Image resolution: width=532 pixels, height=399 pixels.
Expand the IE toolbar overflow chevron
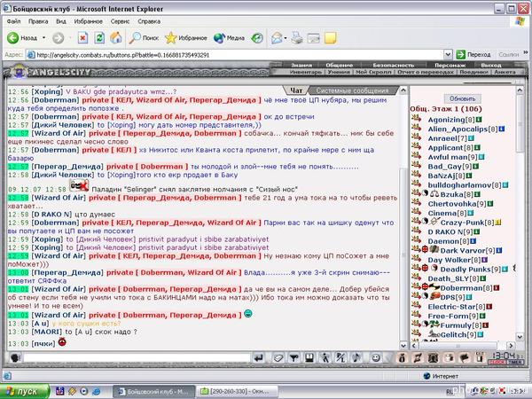[526, 52]
